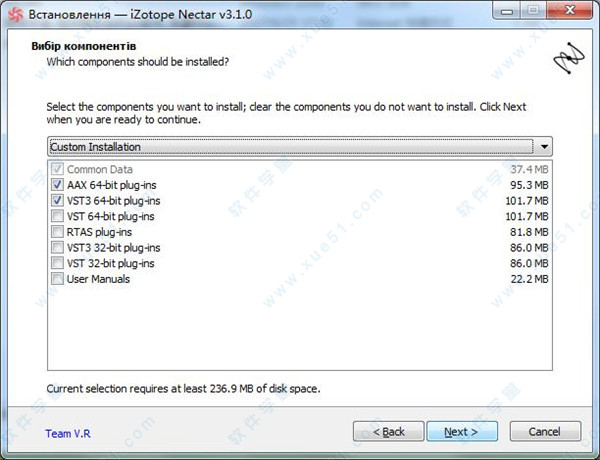Select the 'RTAS plug-ins' label
The image size is (600, 460).
99,232
